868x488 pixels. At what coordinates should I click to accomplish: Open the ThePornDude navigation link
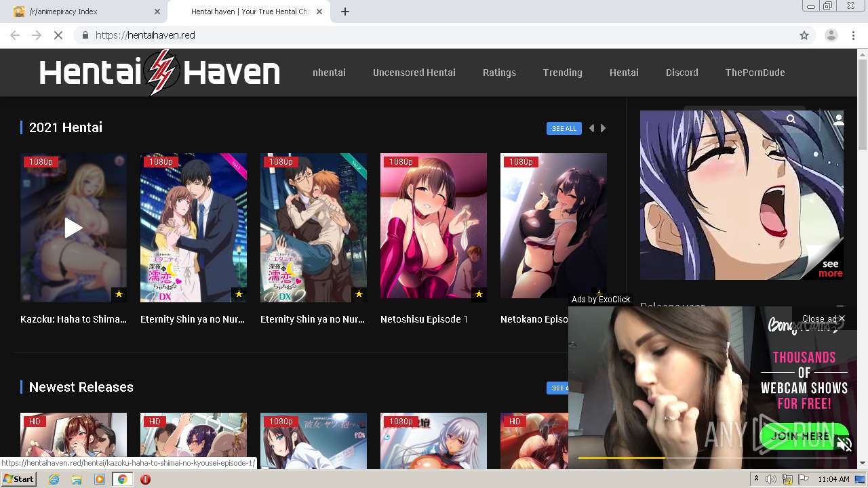755,73
